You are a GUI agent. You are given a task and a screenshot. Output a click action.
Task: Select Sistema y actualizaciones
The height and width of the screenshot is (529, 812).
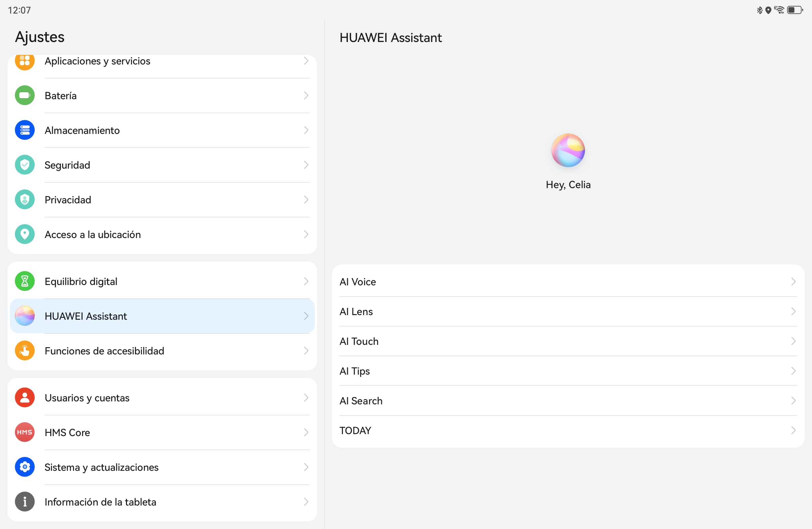[102, 467]
